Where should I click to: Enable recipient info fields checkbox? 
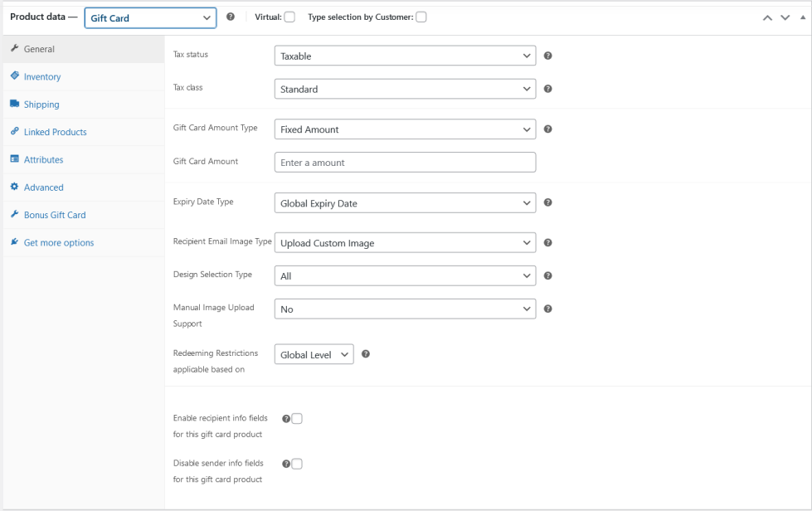coord(297,419)
